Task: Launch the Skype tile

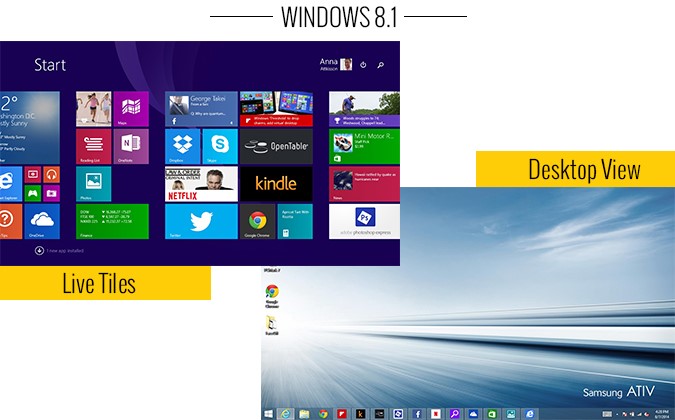Action: (x=220, y=146)
